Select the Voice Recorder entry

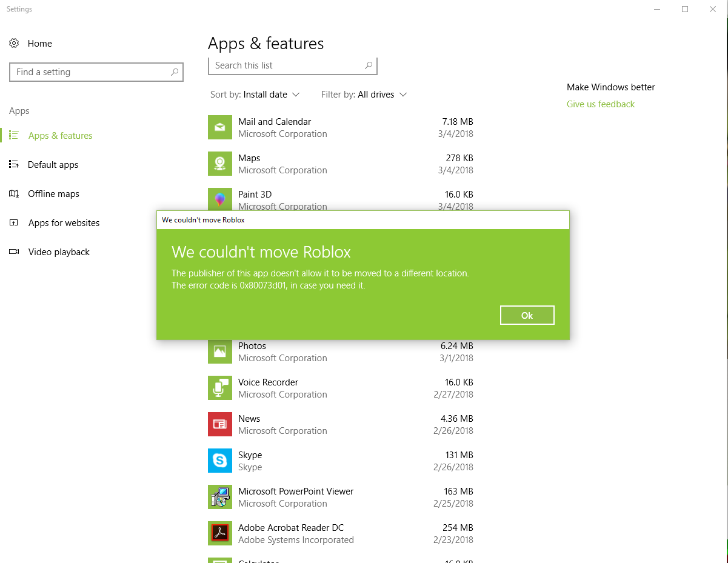(x=341, y=388)
